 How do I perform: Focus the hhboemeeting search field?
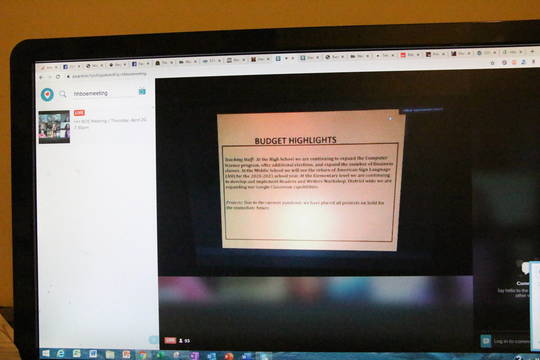pyautogui.click(x=104, y=93)
